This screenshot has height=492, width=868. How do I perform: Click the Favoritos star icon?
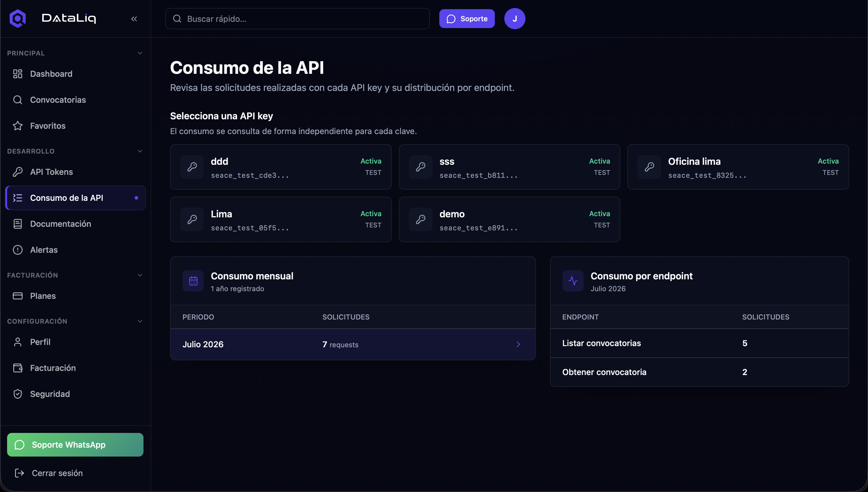[x=17, y=126]
